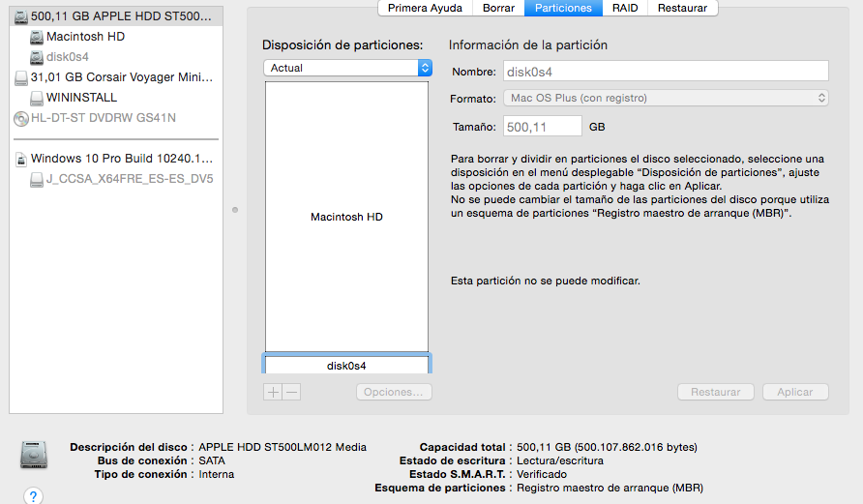Click the Corsair Voyager Mini USB drive icon

[x=21, y=78]
